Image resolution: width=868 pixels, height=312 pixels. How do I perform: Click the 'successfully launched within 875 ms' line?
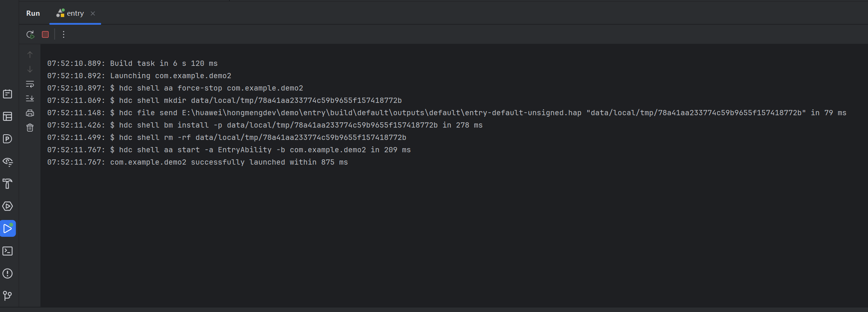[198, 162]
